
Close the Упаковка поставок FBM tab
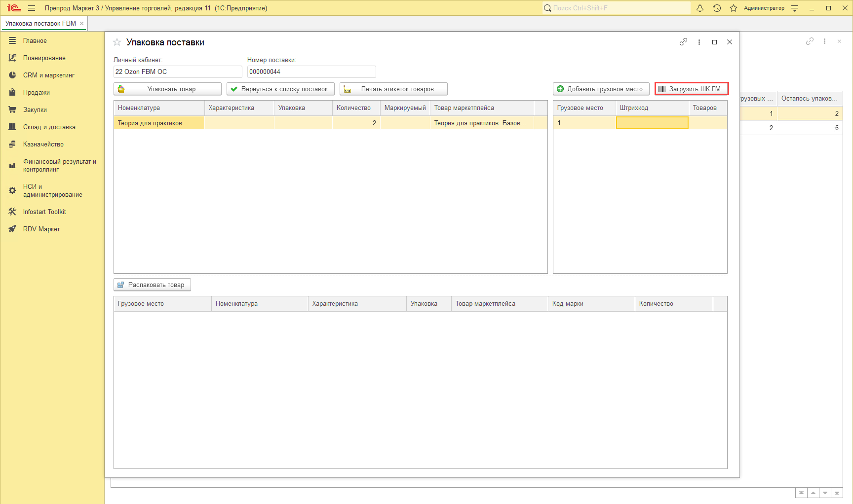point(82,23)
